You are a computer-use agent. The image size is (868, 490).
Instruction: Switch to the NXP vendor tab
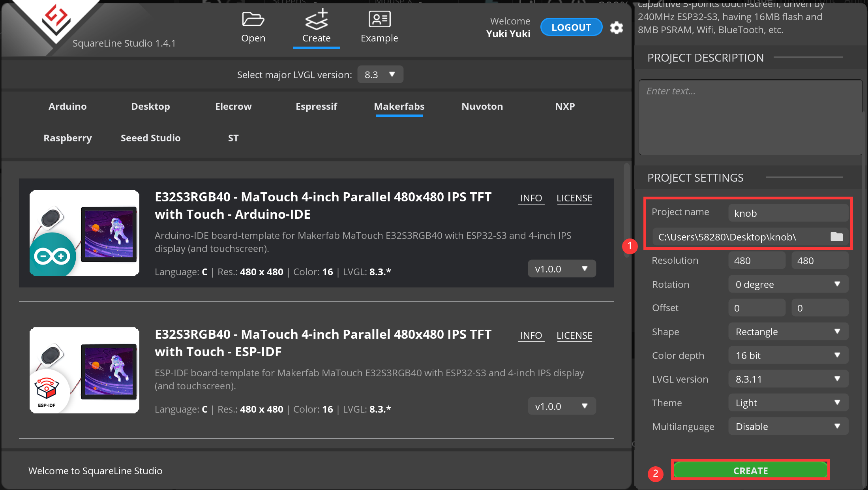[565, 106]
